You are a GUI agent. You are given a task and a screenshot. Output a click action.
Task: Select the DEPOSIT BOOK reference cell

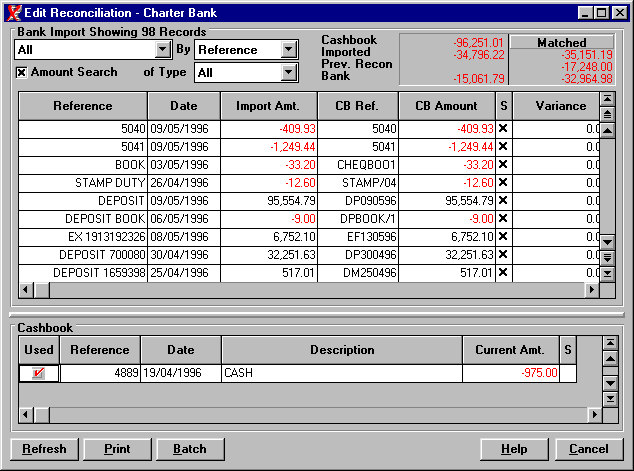[x=83, y=219]
